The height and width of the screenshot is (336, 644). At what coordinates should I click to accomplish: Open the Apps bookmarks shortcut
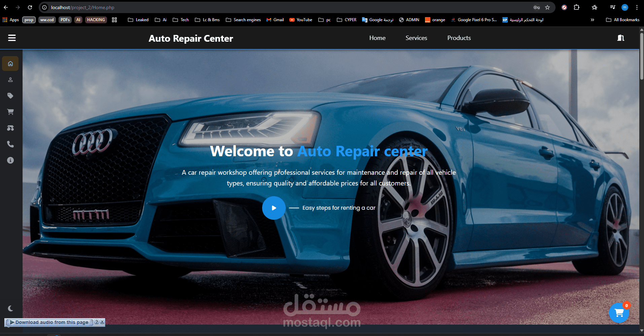11,20
